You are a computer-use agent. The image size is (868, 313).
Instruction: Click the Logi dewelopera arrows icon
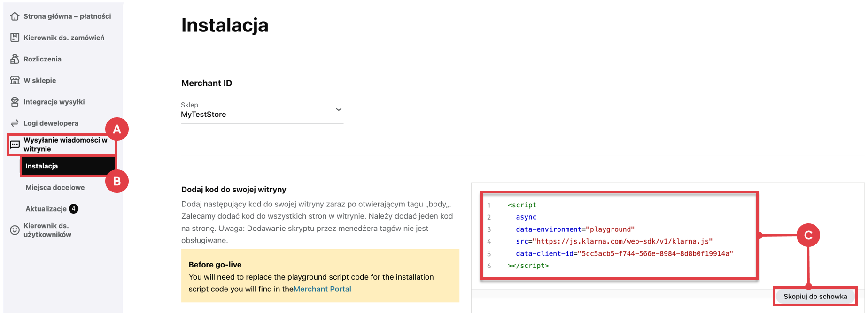[x=15, y=123]
